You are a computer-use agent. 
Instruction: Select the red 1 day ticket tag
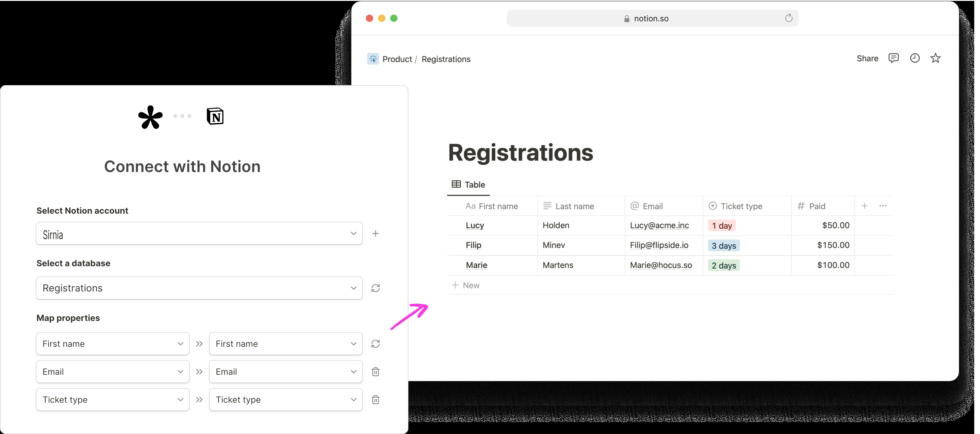point(721,226)
